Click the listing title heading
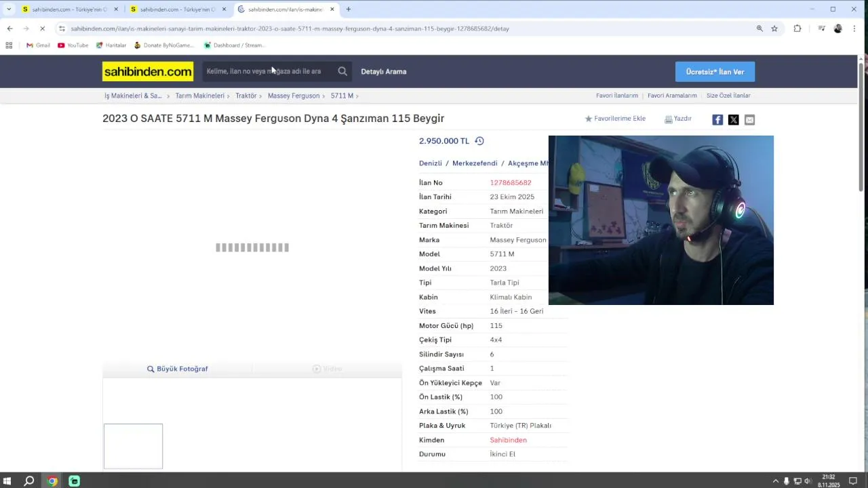Screen dimensions: 868x488 [x=273, y=119]
